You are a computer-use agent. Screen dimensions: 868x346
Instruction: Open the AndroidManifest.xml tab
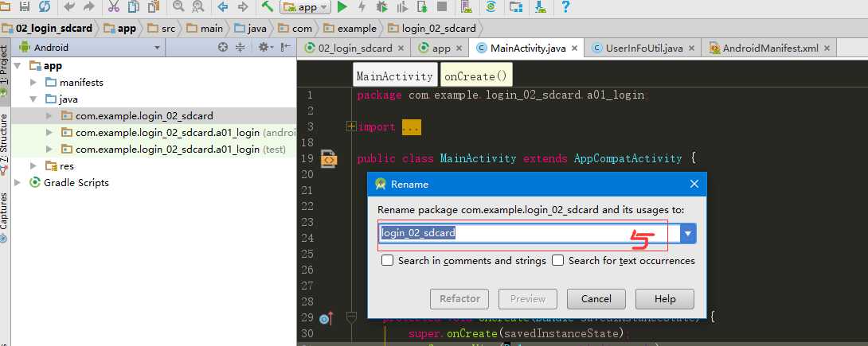771,48
